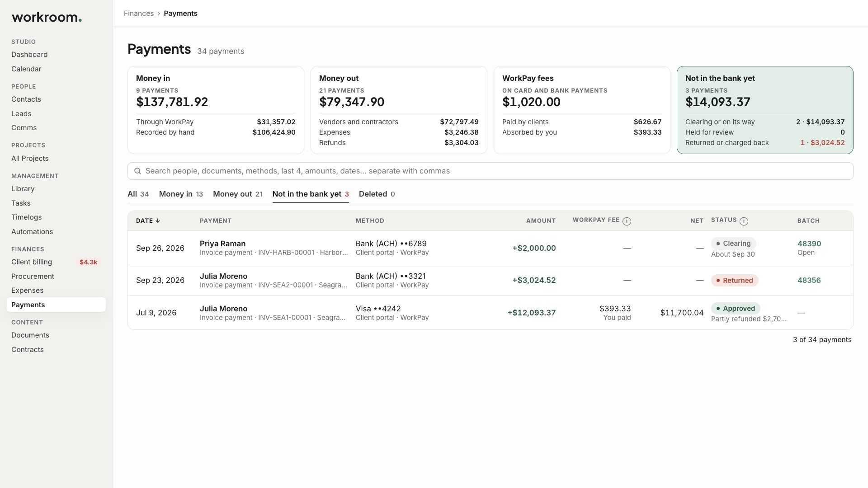Click the Clearing status badge
868x488 pixels.
tap(733, 243)
